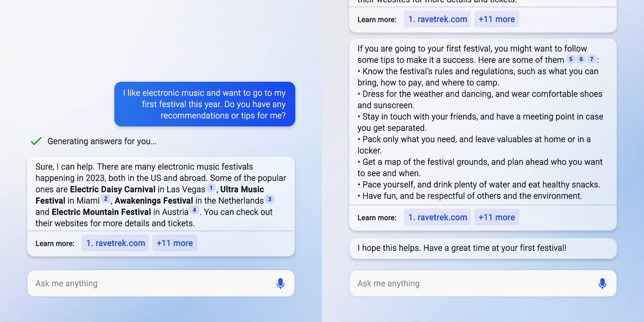
Task: Open ravetrek.com link at top right card
Action: pyautogui.click(x=438, y=19)
